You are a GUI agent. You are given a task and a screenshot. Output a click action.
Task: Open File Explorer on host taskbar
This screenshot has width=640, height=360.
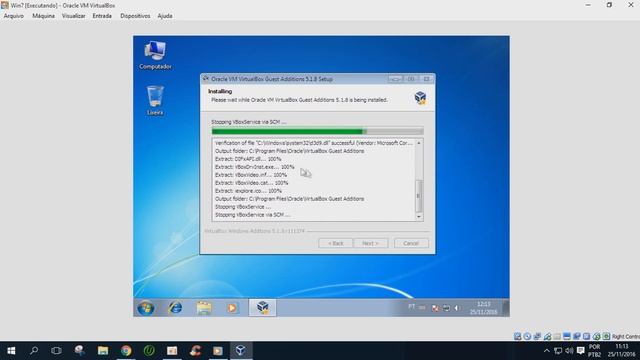[103, 351]
